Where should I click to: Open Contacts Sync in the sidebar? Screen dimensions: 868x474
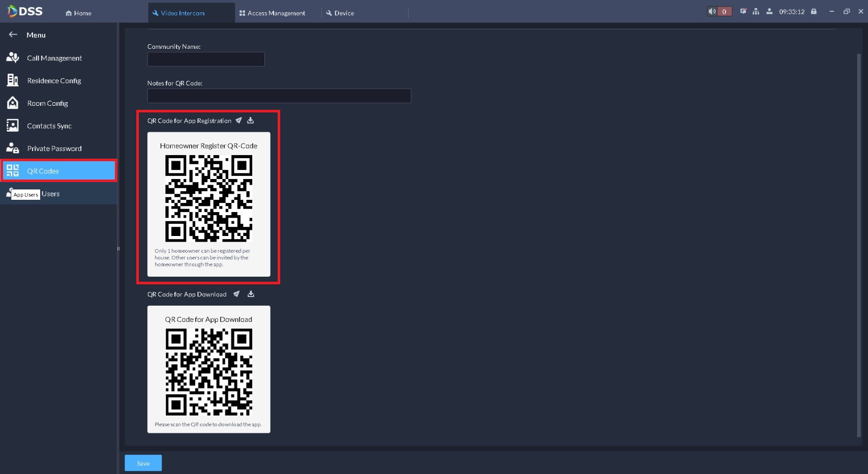(x=58, y=126)
